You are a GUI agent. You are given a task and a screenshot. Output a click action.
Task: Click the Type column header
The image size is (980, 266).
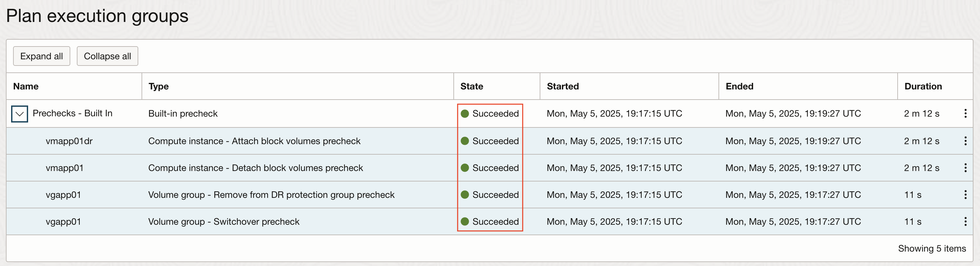pos(158,86)
